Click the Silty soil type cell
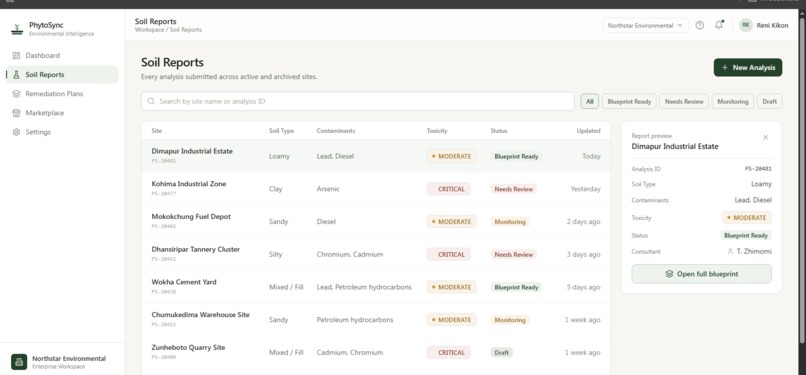806x375 pixels. pos(276,254)
